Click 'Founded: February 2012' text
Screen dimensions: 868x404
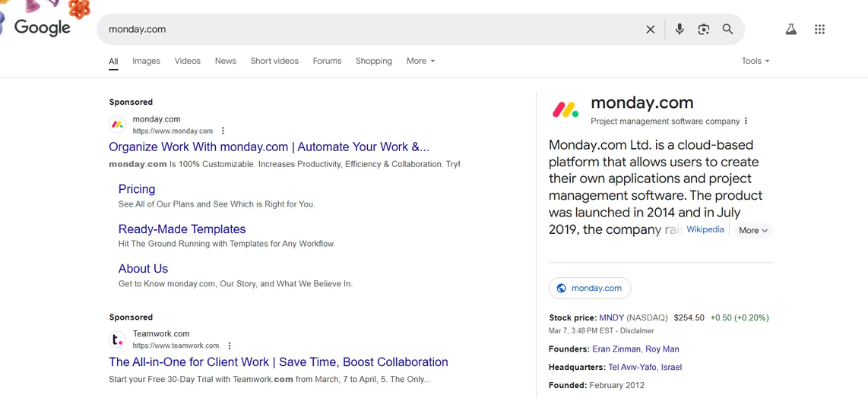[597, 385]
